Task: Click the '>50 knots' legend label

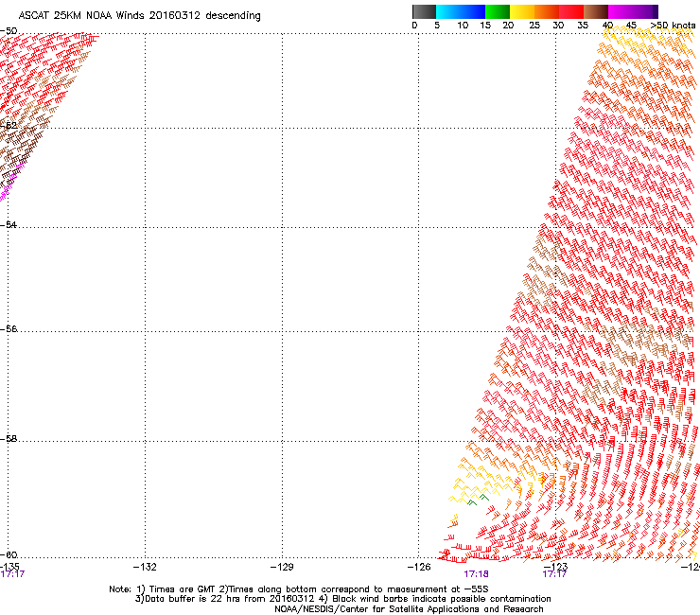Action: point(673,26)
